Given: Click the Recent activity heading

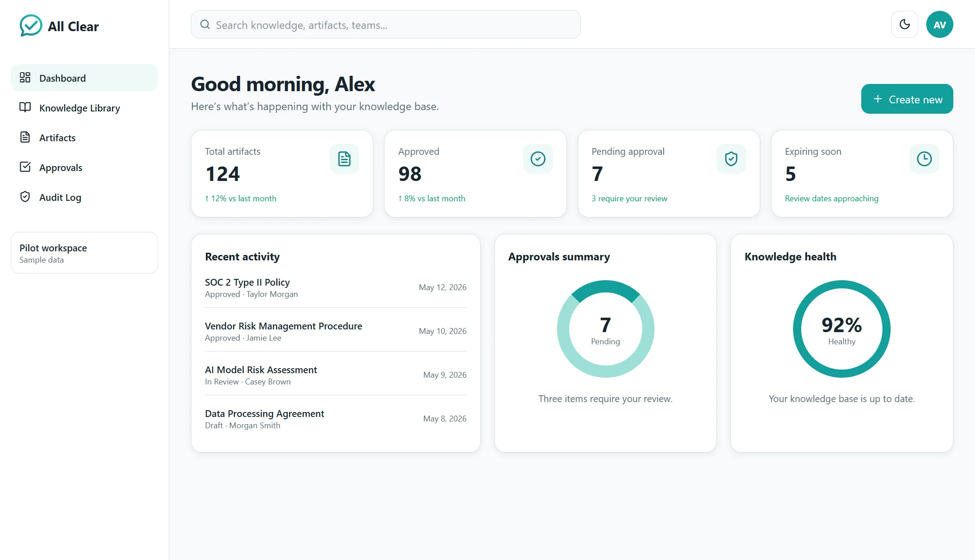Looking at the screenshot, I should [x=242, y=257].
